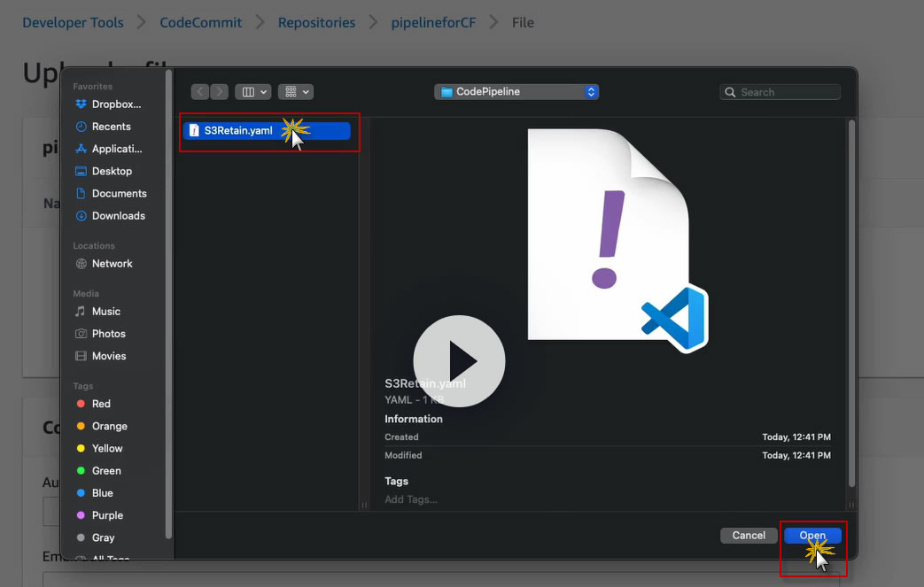Open Recents in the sidebar
The image size is (924, 587).
tap(104, 127)
